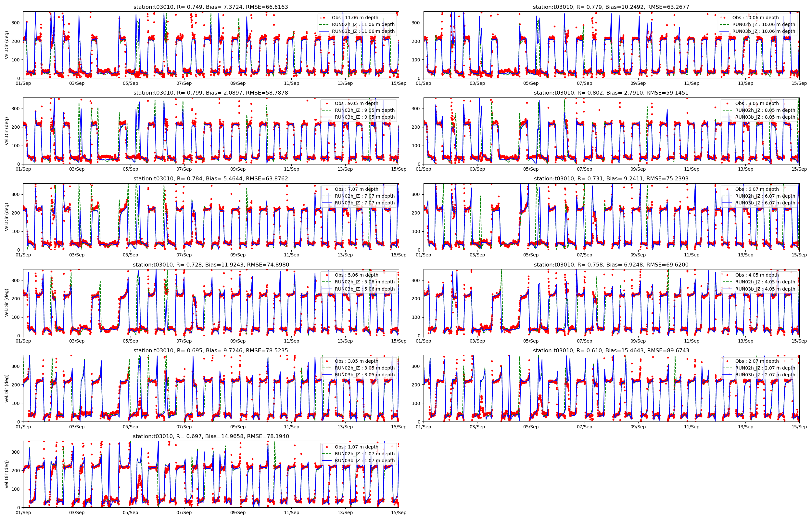
Task: Click the plot title with RMSE=66.6163
Action: click(x=210, y=7)
